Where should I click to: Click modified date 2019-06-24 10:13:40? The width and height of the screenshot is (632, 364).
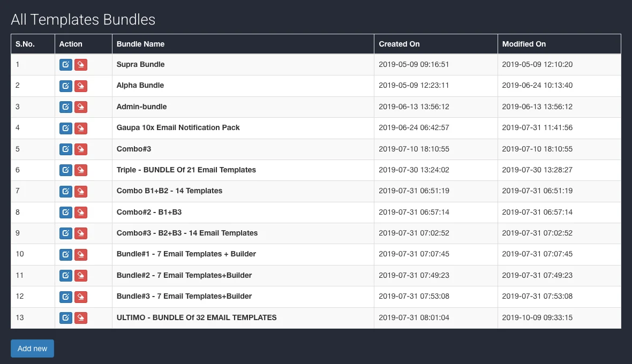pos(537,85)
